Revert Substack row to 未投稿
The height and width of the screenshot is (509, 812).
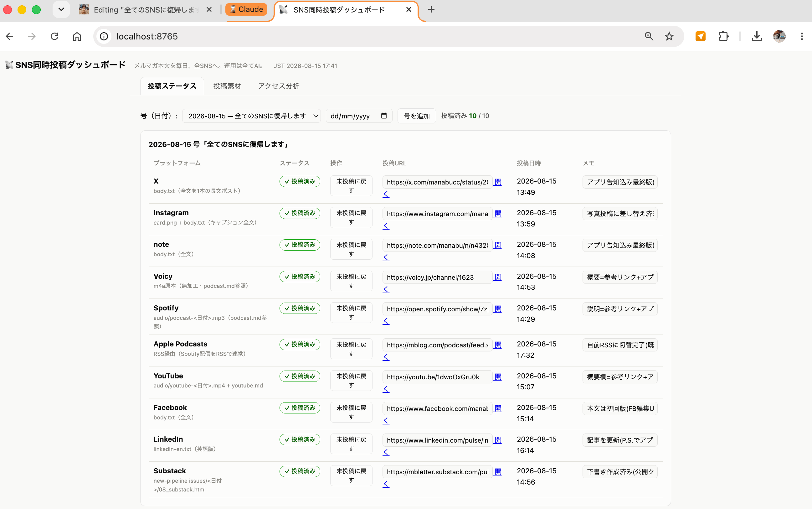point(351,475)
